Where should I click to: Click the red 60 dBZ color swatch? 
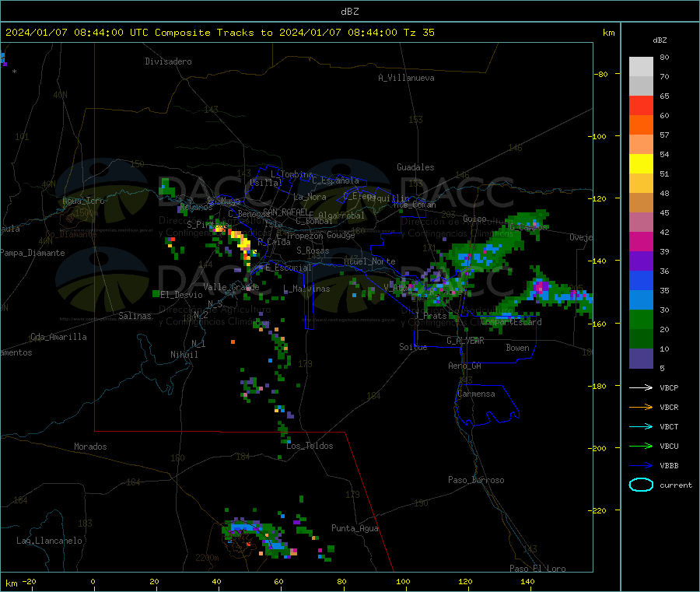pos(641,105)
